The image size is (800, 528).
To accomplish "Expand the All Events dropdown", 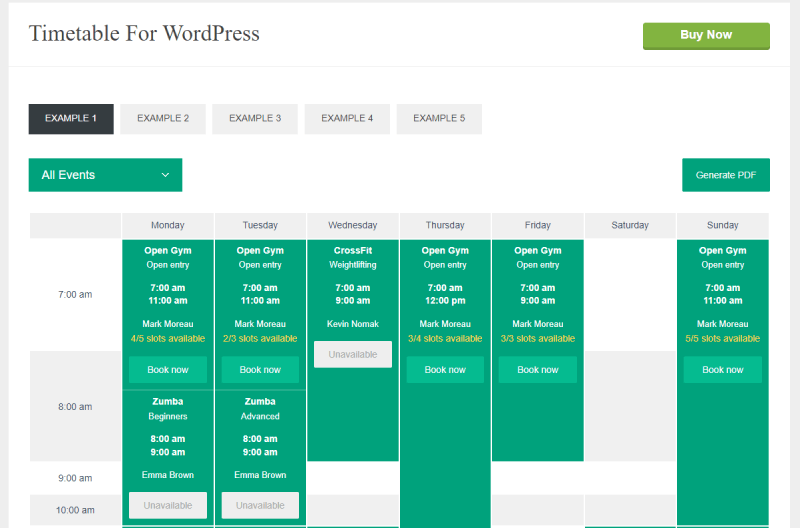I will pos(105,175).
